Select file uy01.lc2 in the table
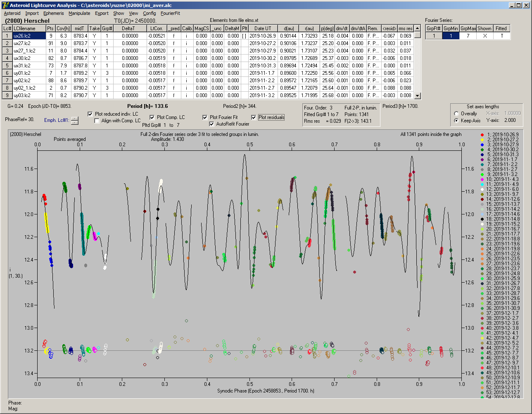This screenshot has width=532, height=414. [x=28, y=73]
